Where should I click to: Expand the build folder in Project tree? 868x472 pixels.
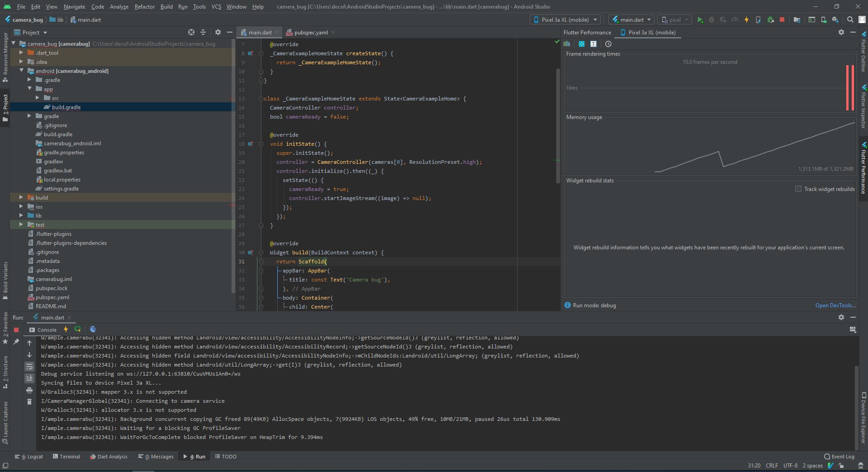coord(21,197)
